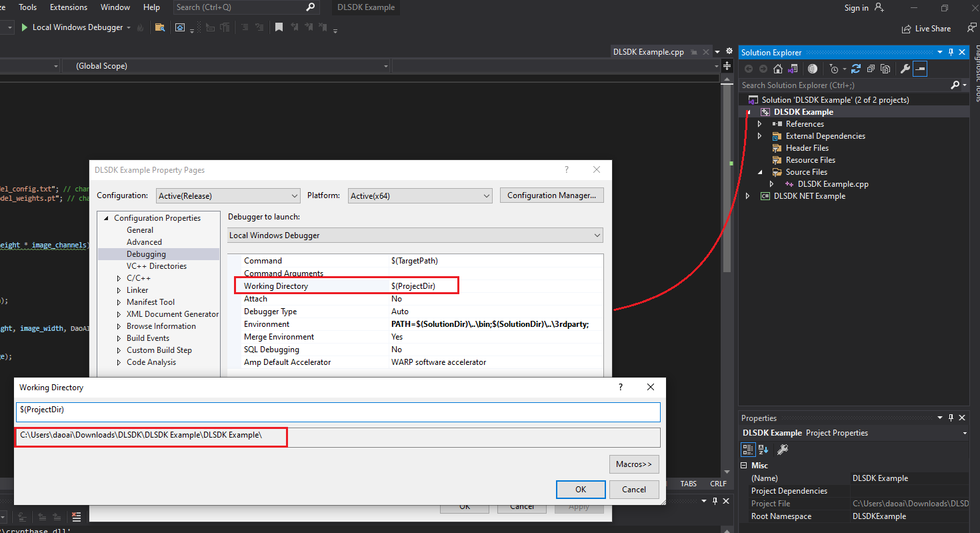Sync with Active Document in Solution Explorer
This screenshot has width=980, height=533.
click(856, 69)
